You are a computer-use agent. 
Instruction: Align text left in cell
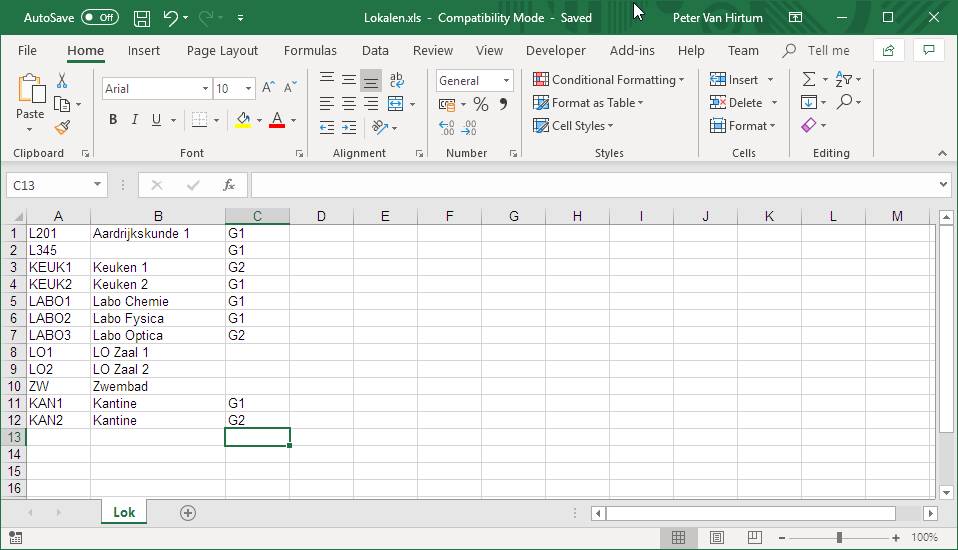click(x=327, y=103)
